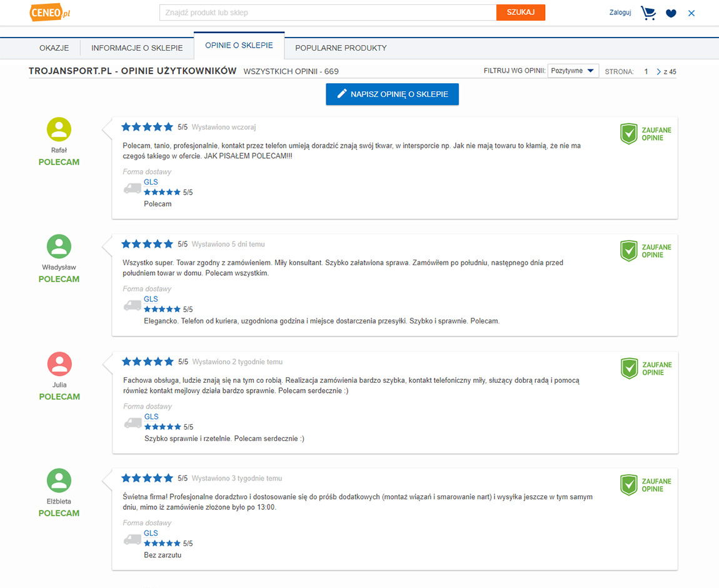
Task: Click the orange Szukaj button
Action: pyautogui.click(x=520, y=13)
